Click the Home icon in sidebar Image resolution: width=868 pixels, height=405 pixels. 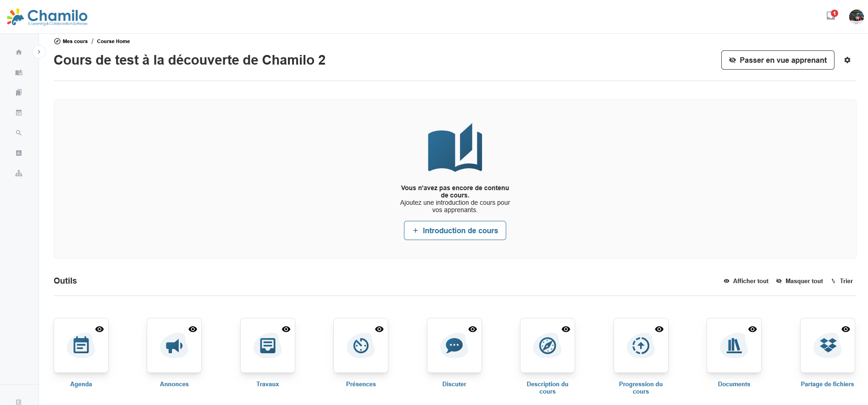19,52
